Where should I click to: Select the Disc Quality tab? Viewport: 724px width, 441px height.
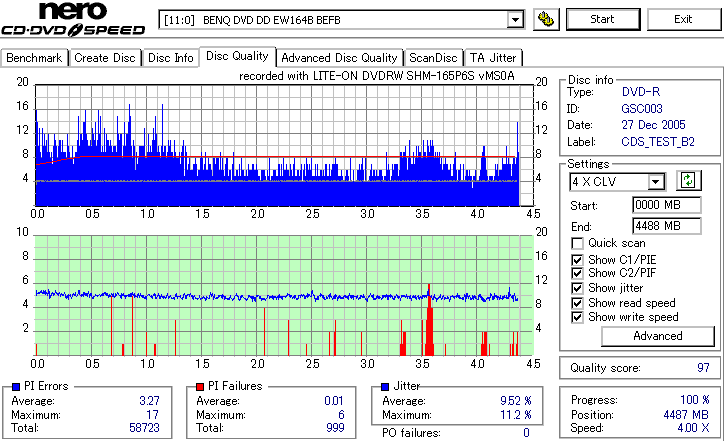pos(237,56)
